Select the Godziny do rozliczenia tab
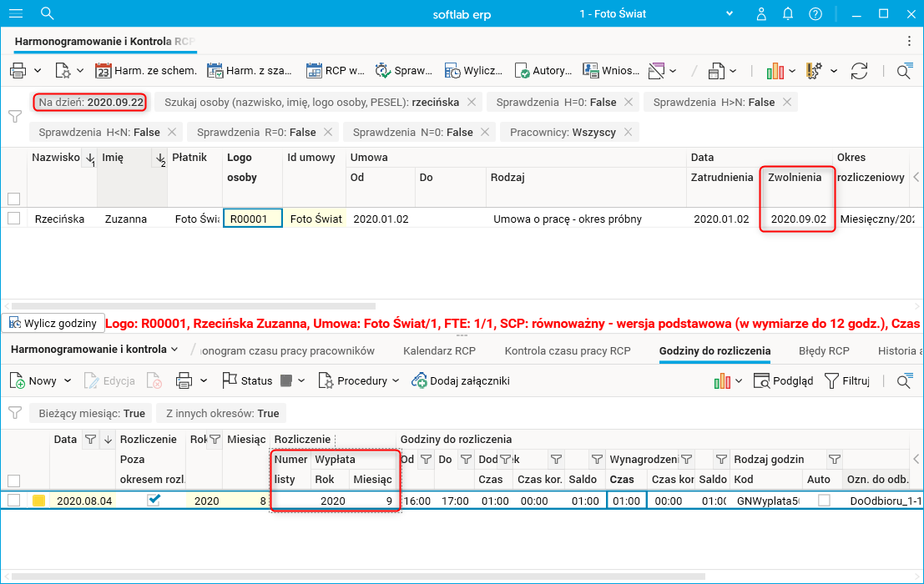Screen dimensions: 924x584 point(714,351)
